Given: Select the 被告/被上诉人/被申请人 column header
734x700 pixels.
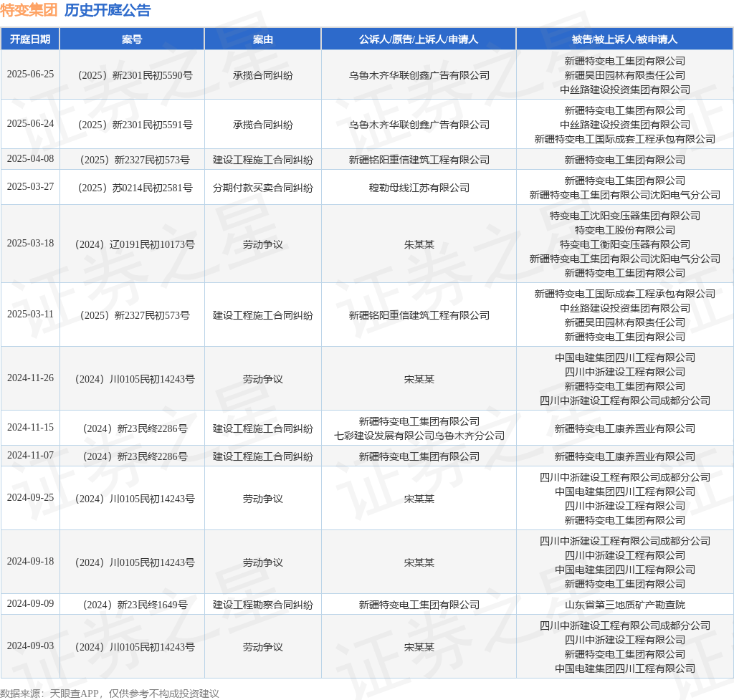Looking at the screenshot, I should 624,39.
